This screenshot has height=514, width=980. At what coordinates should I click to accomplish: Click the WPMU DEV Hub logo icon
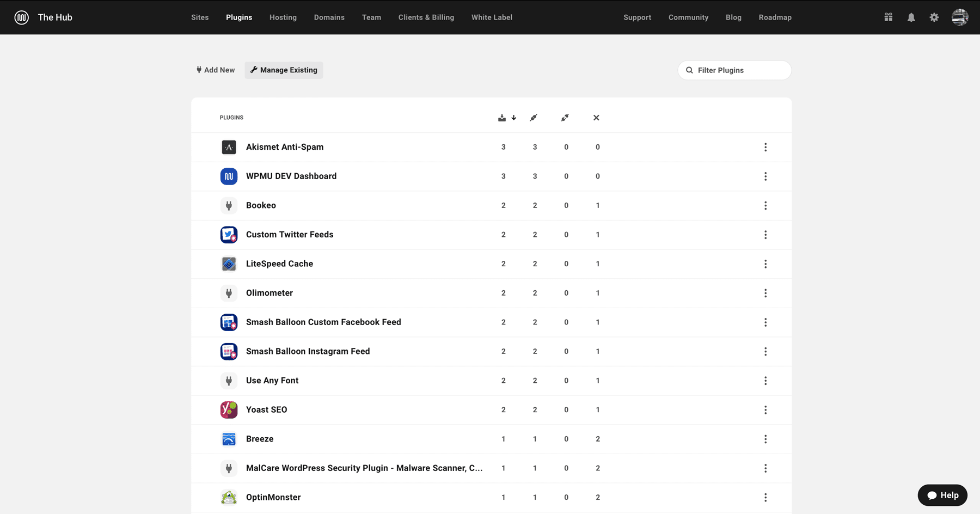point(21,17)
